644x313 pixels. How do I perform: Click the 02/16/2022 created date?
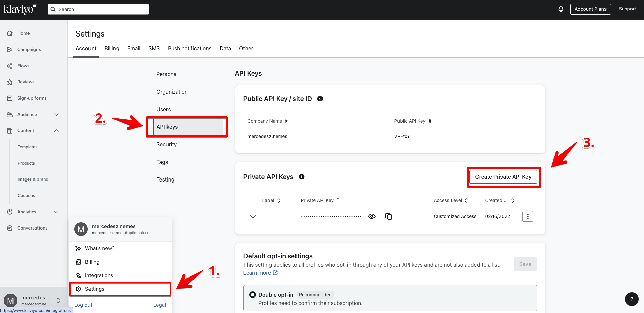(x=497, y=216)
